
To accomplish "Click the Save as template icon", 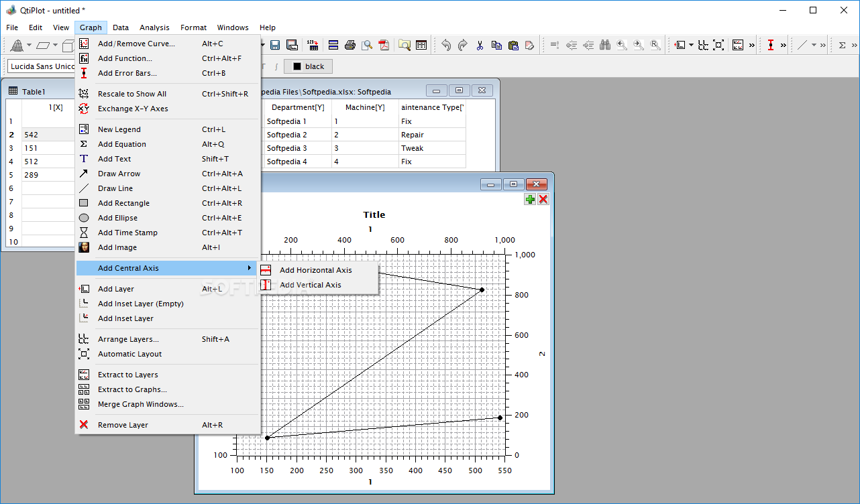I will click(292, 45).
